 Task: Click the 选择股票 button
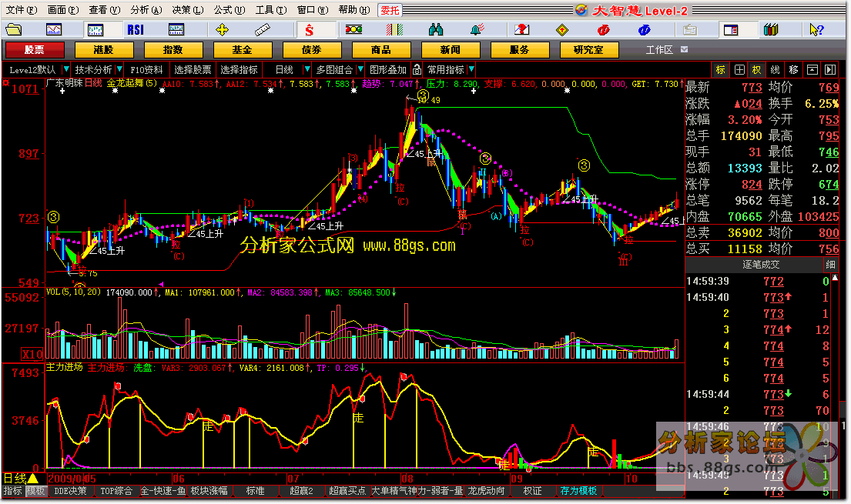[x=193, y=69]
